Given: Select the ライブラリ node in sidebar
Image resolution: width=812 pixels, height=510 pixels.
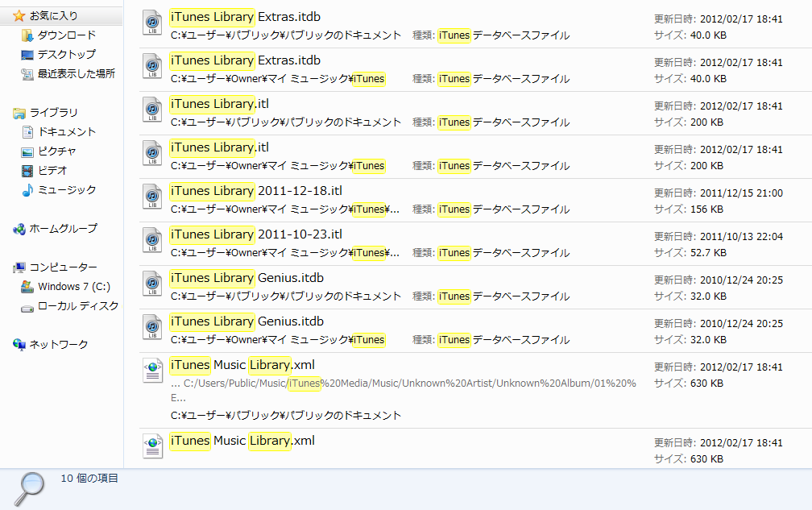Looking at the screenshot, I should [x=46, y=112].
